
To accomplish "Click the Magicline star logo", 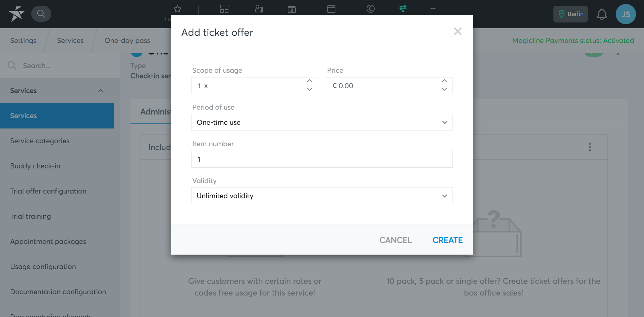I will (x=16, y=14).
